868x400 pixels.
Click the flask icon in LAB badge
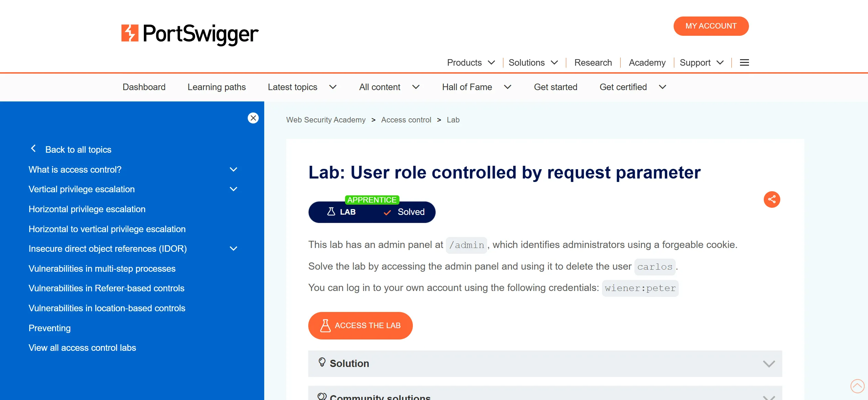pyautogui.click(x=331, y=212)
